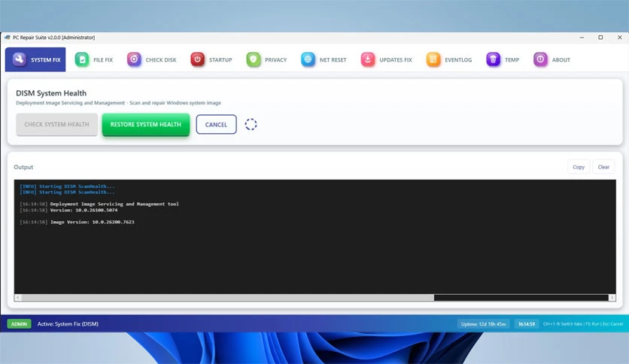Click the first 'Starting DISM ScanHealth' log line

[x=67, y=187]
